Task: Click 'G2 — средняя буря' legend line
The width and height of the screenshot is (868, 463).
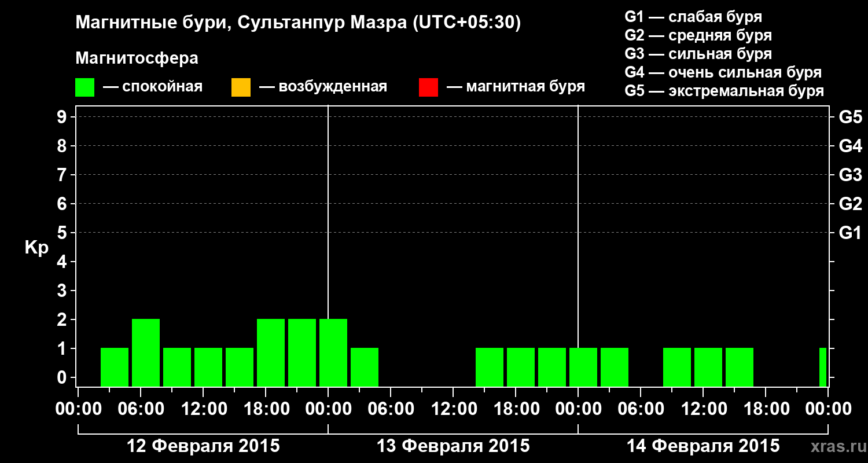Action: [698, 35]
